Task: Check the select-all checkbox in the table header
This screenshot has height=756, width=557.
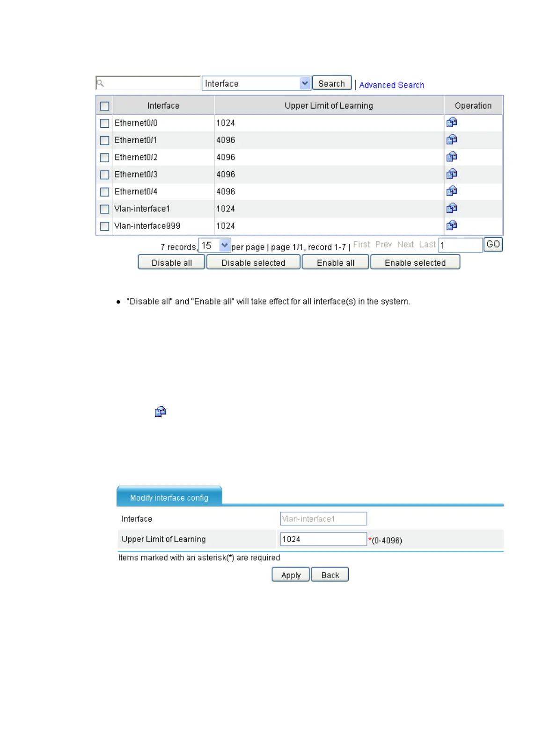Action: tap(105, 106)
